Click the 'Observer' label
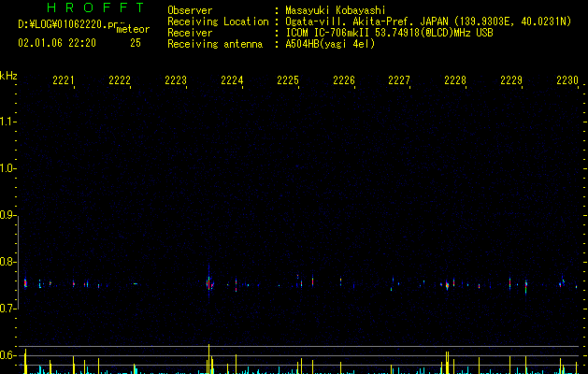 tap(190, 10)
